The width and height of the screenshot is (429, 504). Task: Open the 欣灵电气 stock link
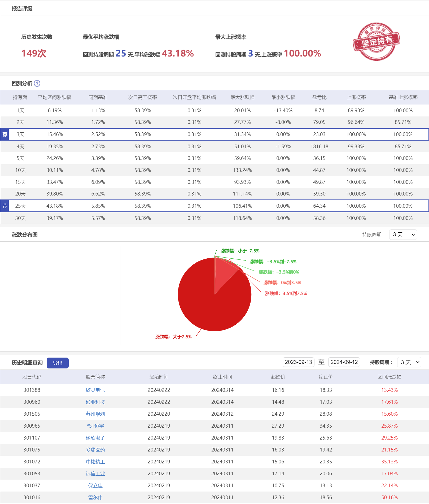[x=95, y=390]
